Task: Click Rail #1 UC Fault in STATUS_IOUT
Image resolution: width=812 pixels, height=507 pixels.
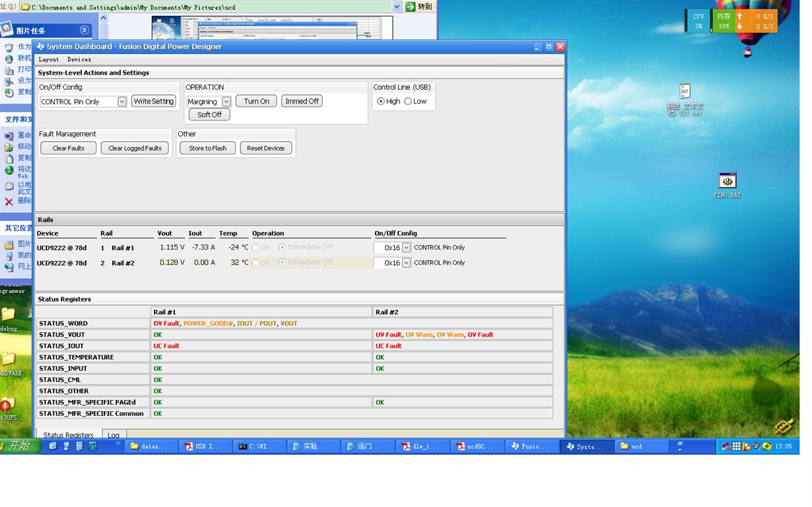Action: click(166, 346)
